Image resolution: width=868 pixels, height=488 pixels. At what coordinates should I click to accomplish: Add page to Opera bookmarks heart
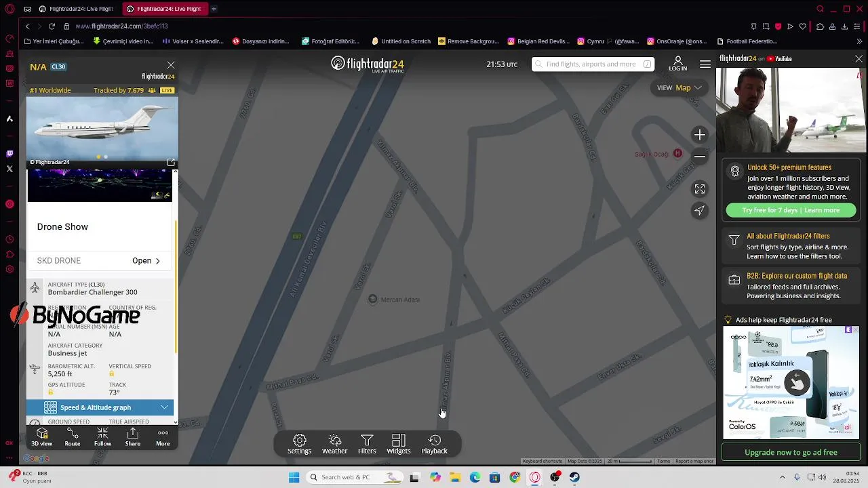tap(803, 26)
